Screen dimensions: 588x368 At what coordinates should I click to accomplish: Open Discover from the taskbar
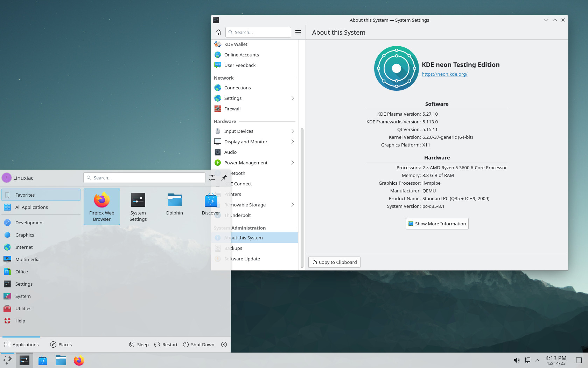click(43, 360)
